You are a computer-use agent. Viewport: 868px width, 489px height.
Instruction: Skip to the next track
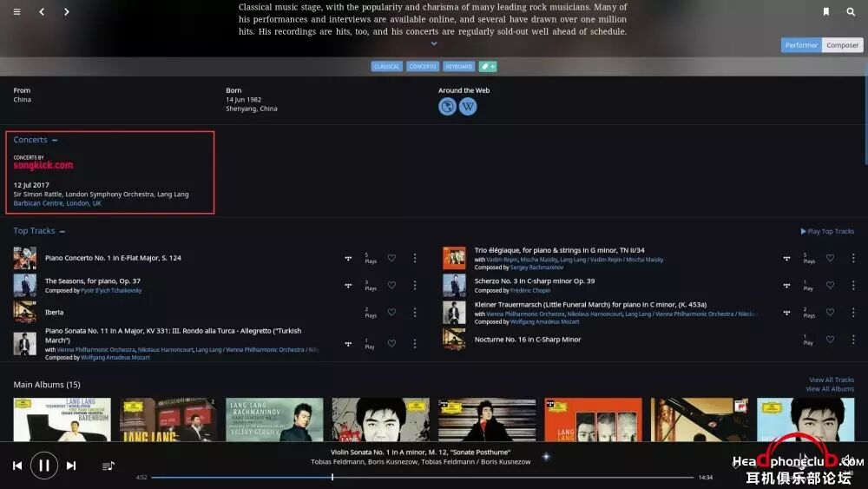coord(71,466)
